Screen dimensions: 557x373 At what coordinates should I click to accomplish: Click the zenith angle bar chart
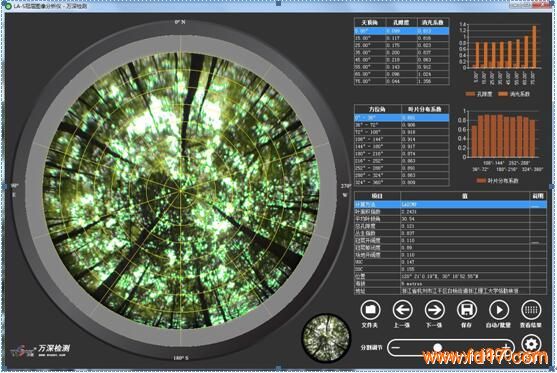coord(502,53)
